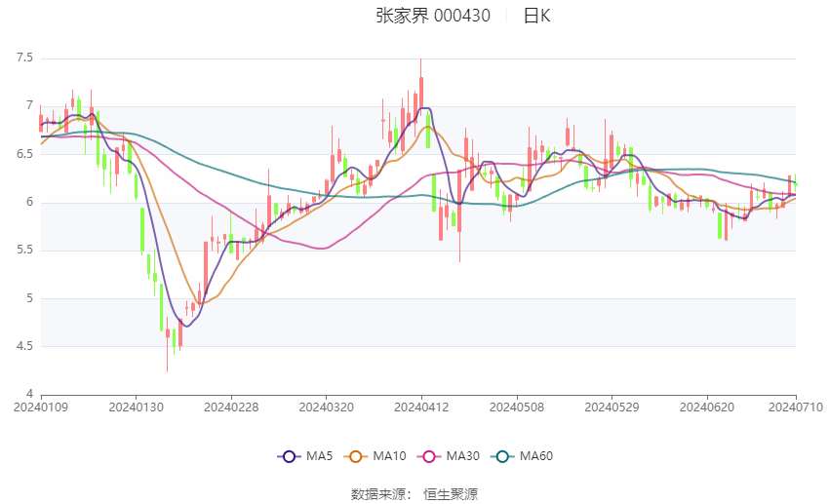Toggle MA60 visibility via its legend text
Viewport: 829px width, 504px height.
pyautogui.click(x=536, y=455)
